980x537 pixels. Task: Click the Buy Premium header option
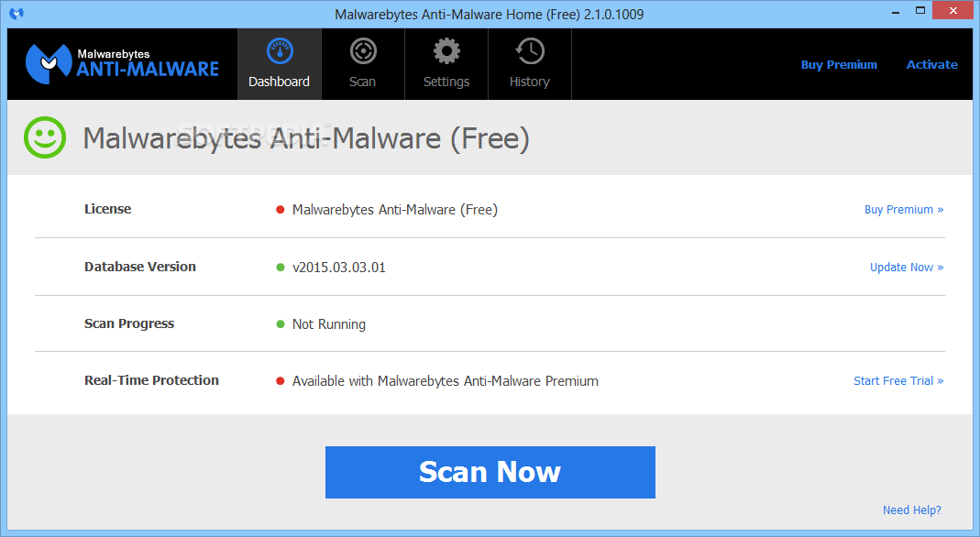tap(838, 64)
